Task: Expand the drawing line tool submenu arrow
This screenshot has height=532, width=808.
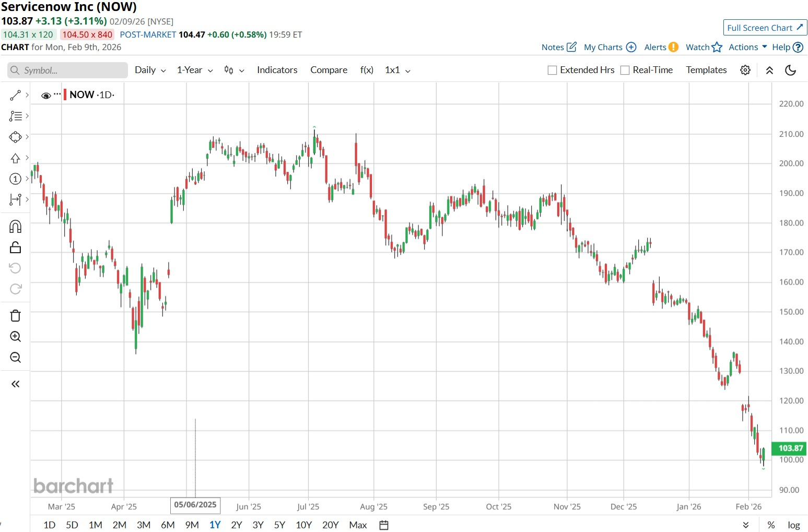Action: point(27,95)
